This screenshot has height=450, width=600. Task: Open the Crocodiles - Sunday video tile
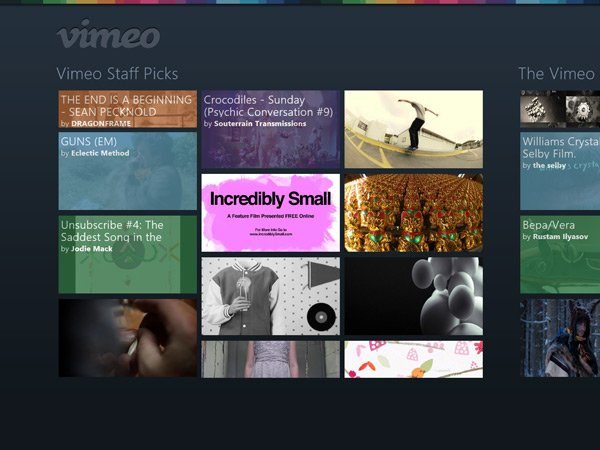271,129
